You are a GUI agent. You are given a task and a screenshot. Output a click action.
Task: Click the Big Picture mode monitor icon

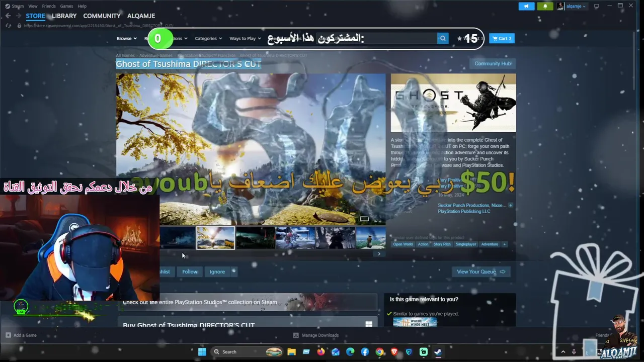click(597, 6)
